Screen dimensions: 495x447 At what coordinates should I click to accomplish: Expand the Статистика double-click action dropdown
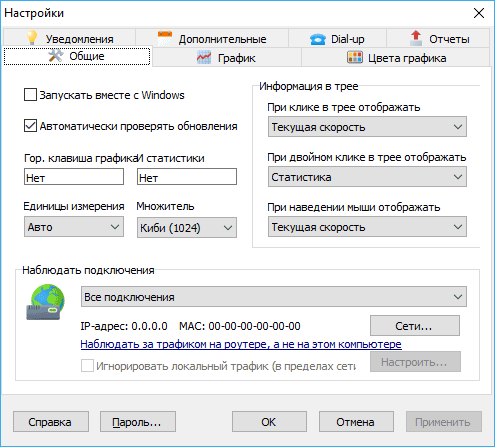[x=367, y=177]
